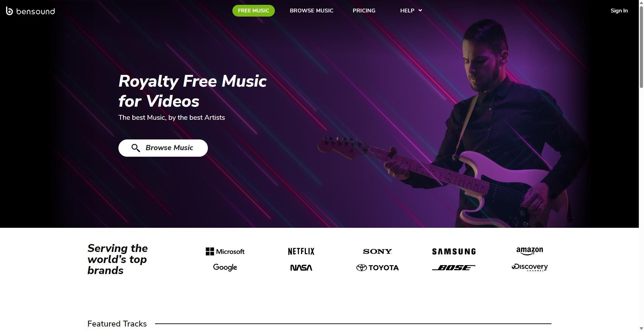Click the Bensound logo icon
The height and width of the screenshot is (331, 644).
point(9,11)
